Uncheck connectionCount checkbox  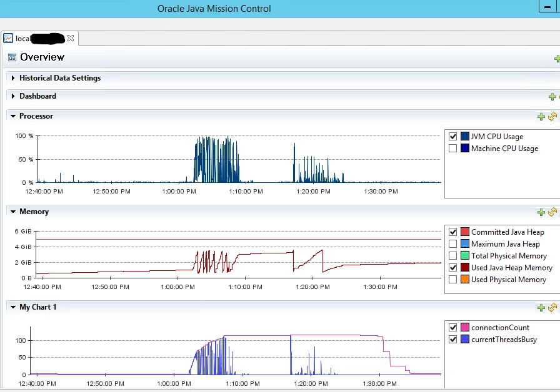click(x=453, y=327)
